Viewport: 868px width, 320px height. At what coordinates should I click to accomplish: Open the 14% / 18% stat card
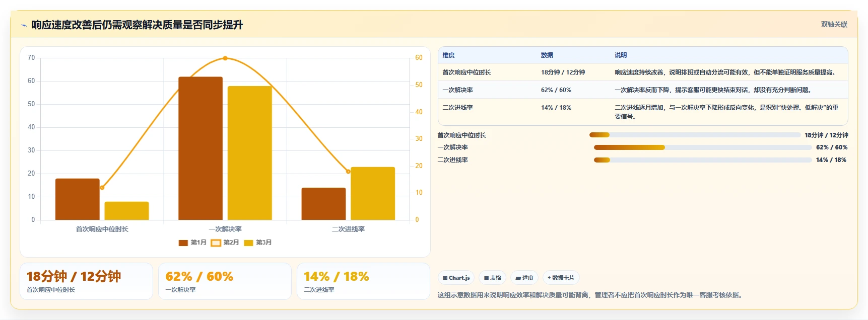pos(363,281)
